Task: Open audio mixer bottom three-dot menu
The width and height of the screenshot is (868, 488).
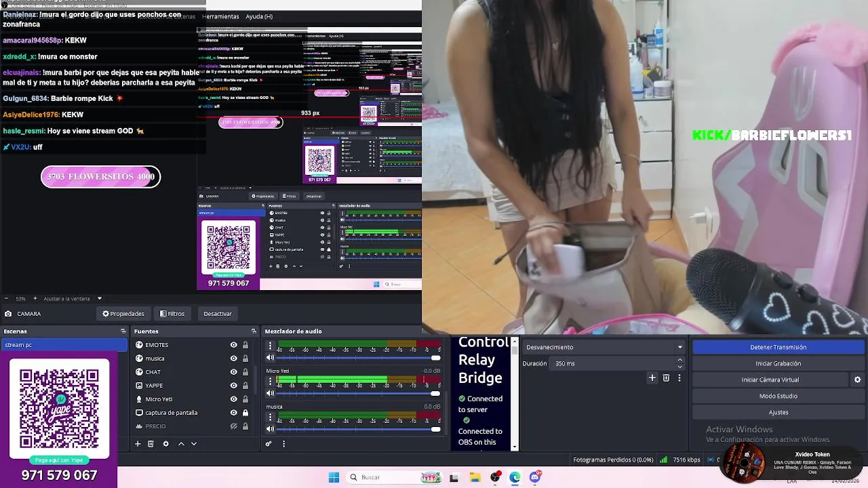Action: click(283, 444)
